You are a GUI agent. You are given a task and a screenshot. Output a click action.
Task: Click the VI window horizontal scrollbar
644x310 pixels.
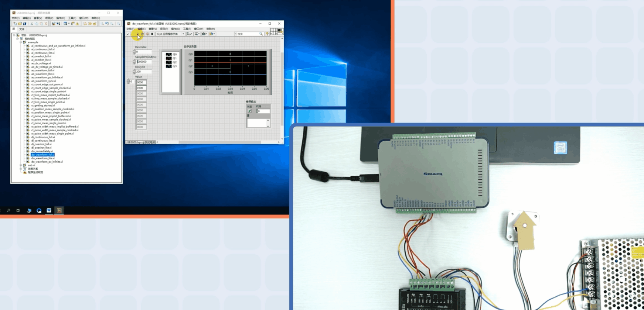[x=218, y=142]
